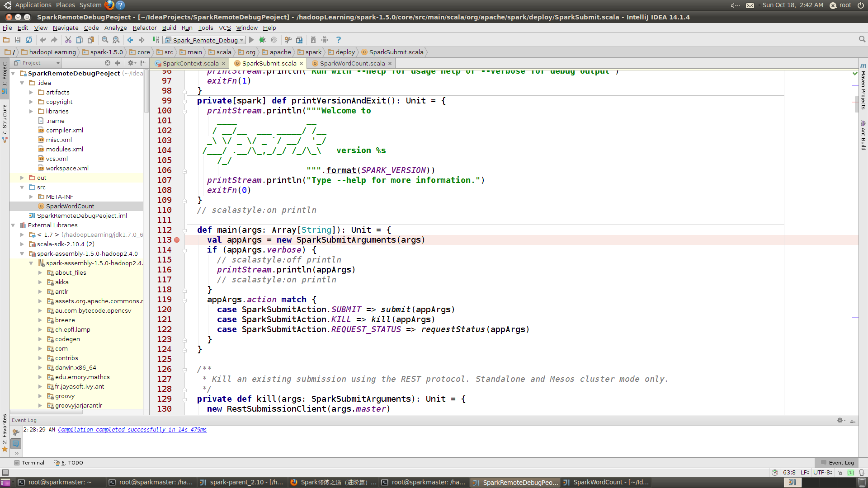Select the deploy breadcrumb folder
Viewport: 868px width, 488px height.
(341, 52)
